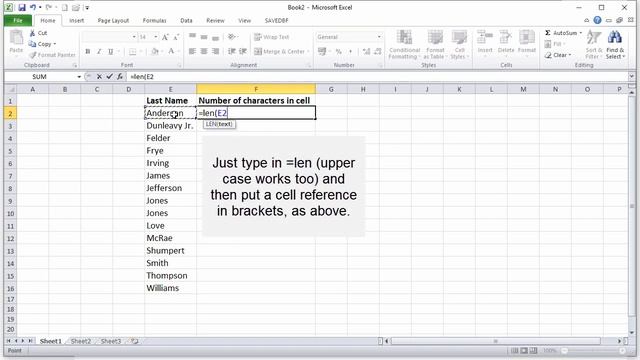Switch to the Formulas tab
The width and height of the screenshot is (640, 360).
coord(154,20)
